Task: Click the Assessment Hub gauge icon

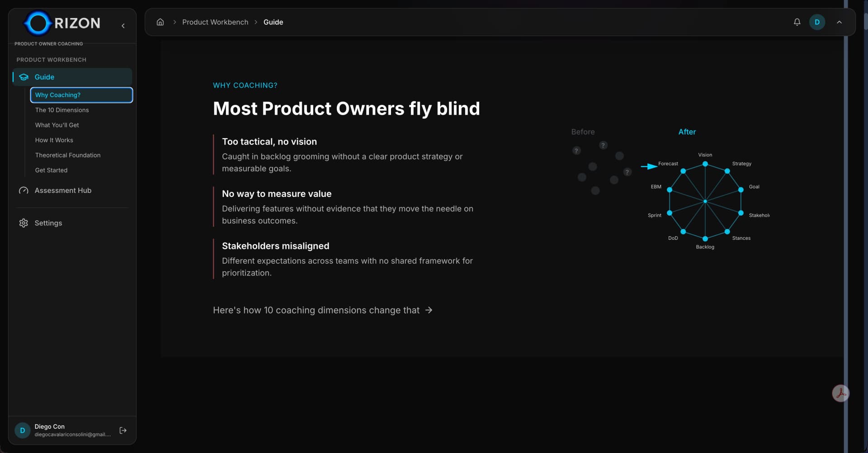Action: pos(24,191)
